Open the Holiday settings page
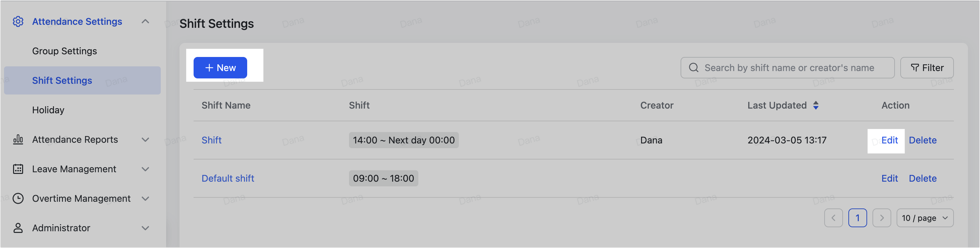The width and height of the screenshot is (980, 248). click(48, 110)
